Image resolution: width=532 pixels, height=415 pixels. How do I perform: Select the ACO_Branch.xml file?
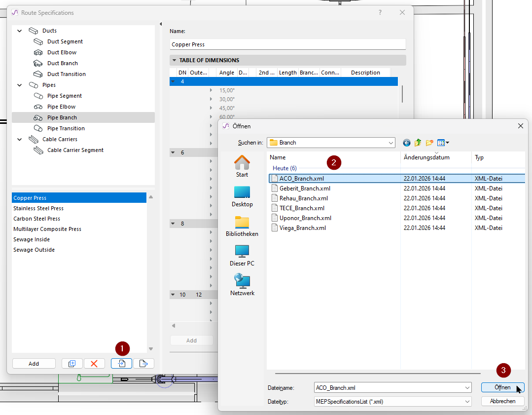point(396,178)
